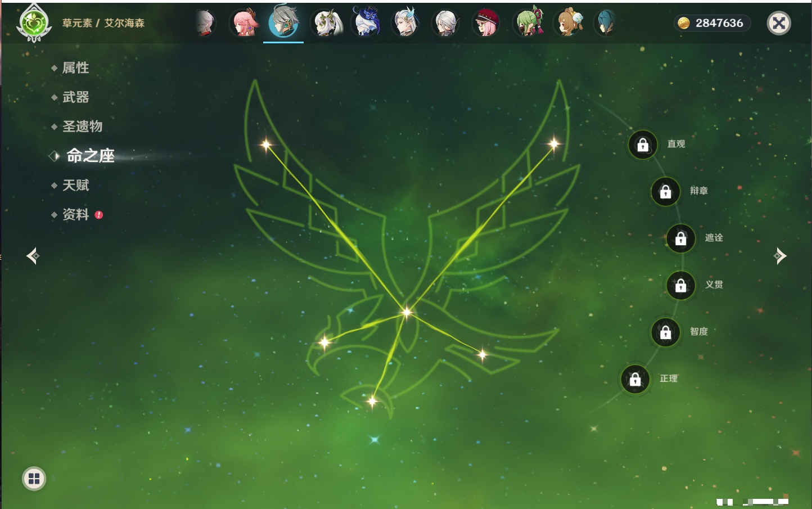Click the 草元素 / 艾尔海森 character title
The height and width of the screenshot is (509, 812).
point(103,23)
